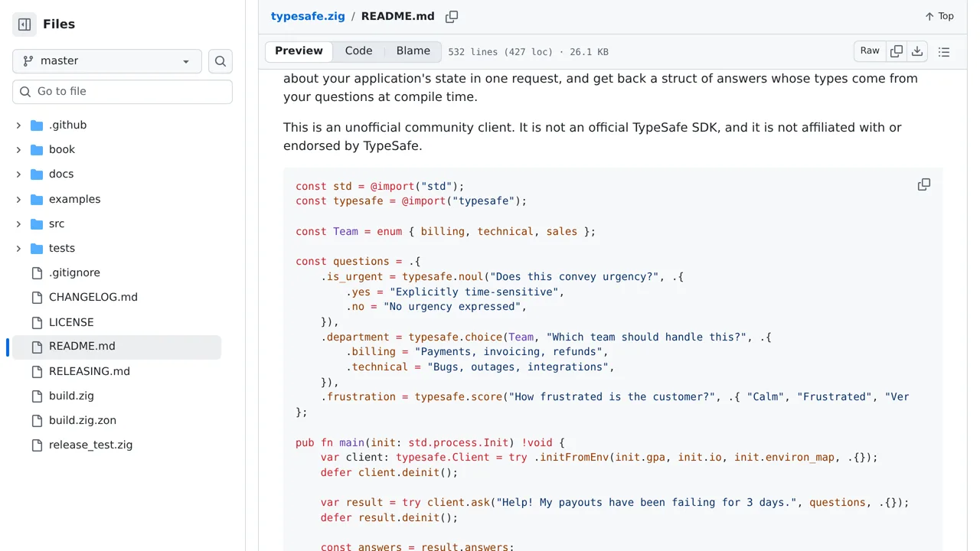The width and height of the screenshot is (980, 551).
Task: Go to typesafe.zig repository root link
Action: (308, 16)
